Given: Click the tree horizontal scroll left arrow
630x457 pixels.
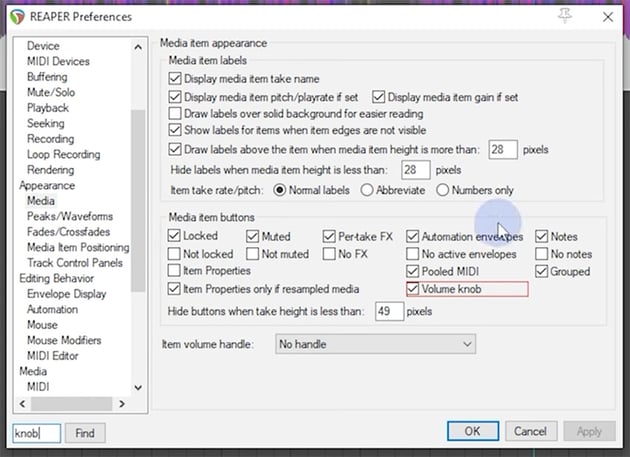Looking at the screenshot, I should pyautogui.click(x=22, y=404).
